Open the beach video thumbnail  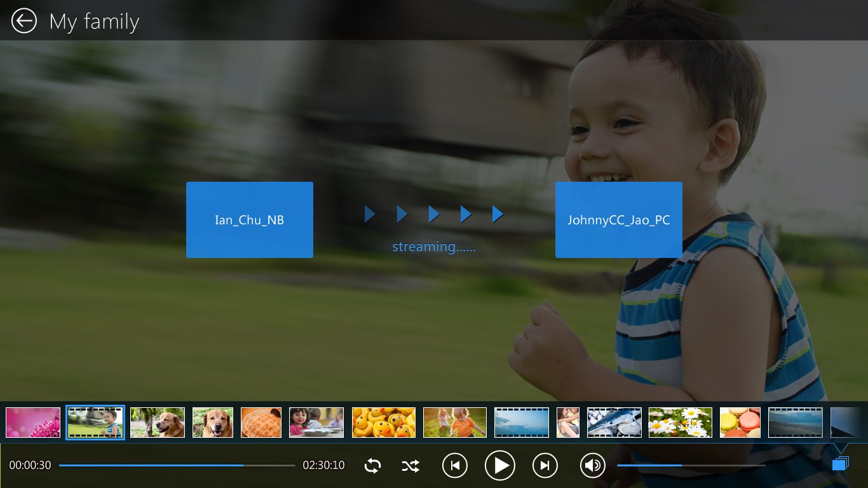coord(796,423)
